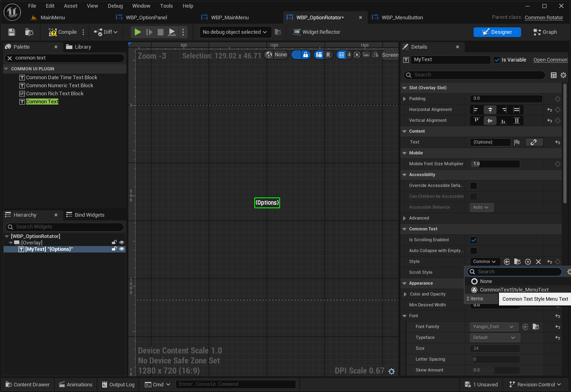Click the Browse to asset icon in toolbar
This screenshot has width=571, height=392.
(x=29, y=32)
